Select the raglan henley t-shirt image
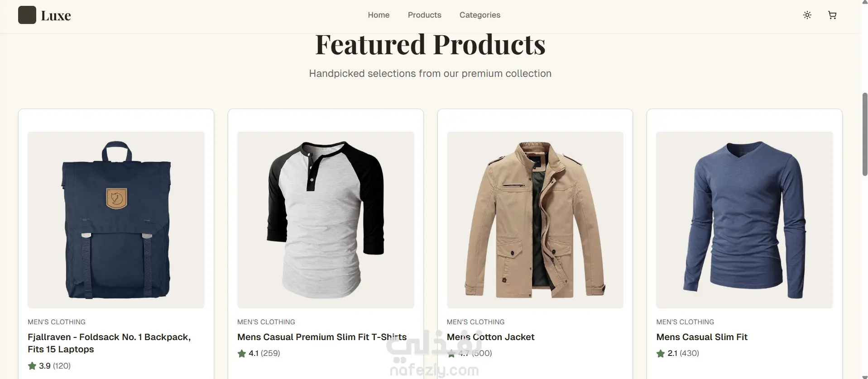The image size is (868, 379). coord(326,220)
